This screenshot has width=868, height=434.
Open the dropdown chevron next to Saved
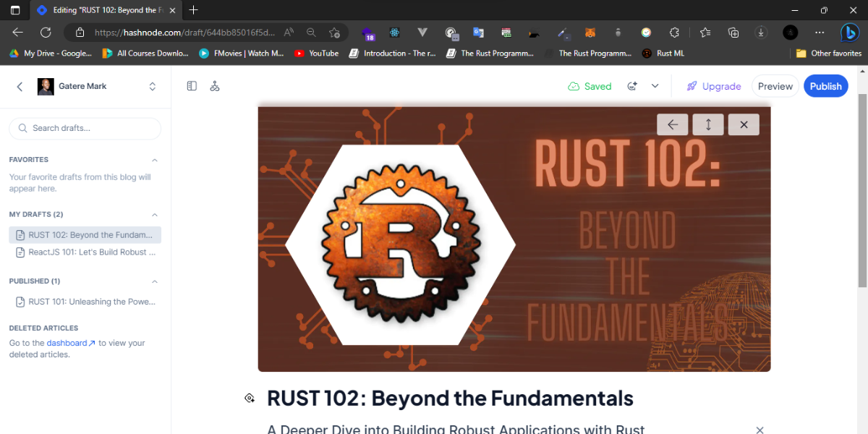pos(655,86)
